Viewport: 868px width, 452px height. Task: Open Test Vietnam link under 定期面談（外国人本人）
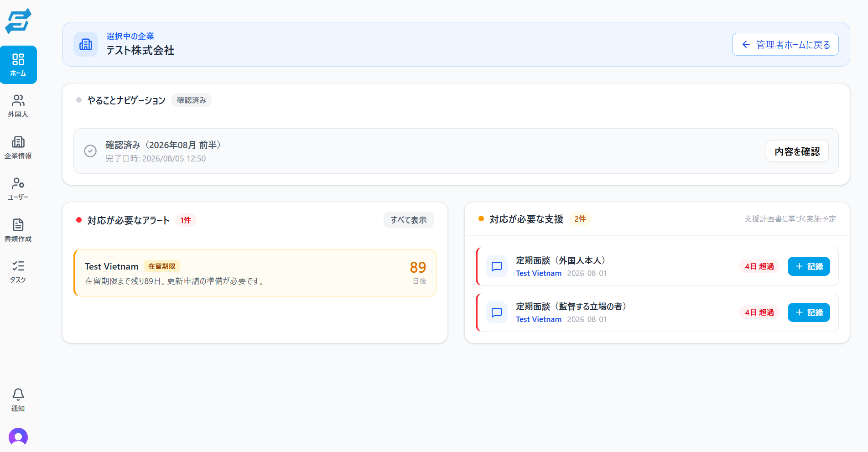coord(539,273)
